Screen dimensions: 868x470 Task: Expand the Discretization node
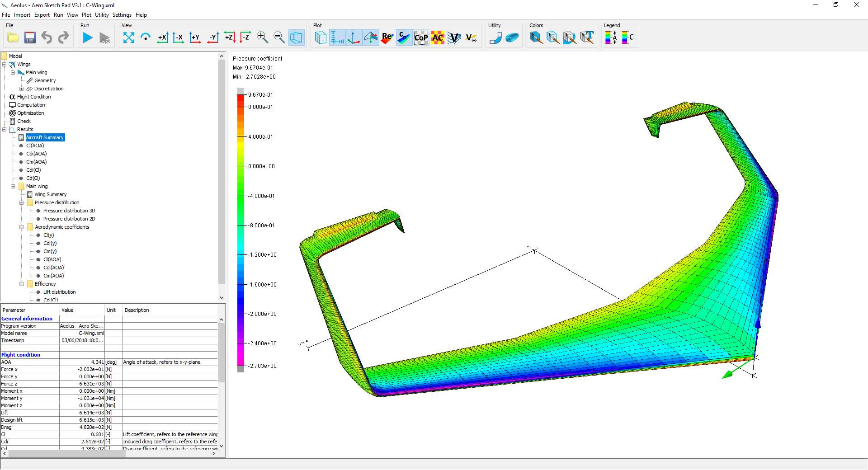(x=21, y=89)
